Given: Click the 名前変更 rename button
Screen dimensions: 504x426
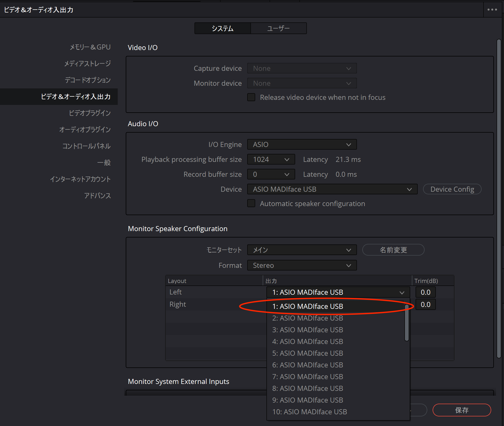Looking at the screenshot, I should click(393, 250).
